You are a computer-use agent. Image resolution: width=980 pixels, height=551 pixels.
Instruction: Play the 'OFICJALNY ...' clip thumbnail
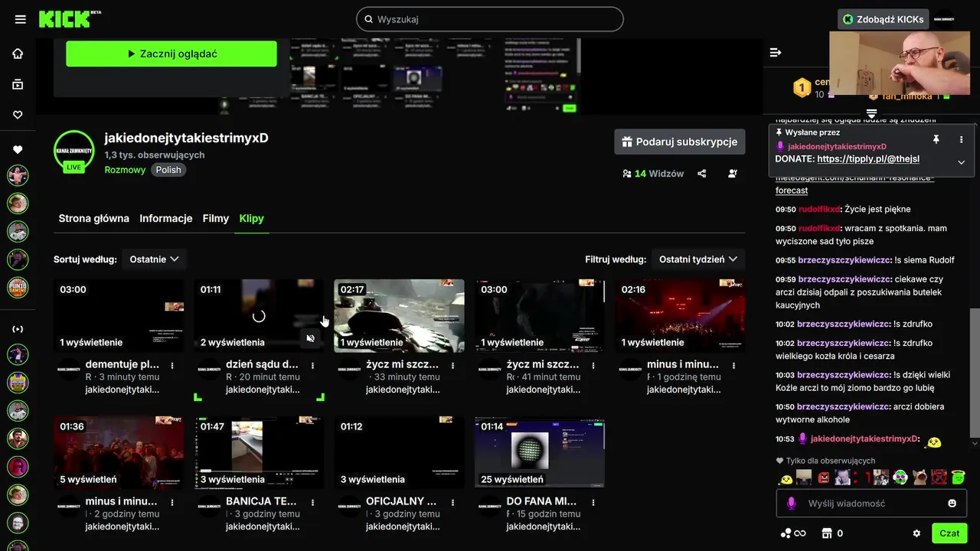[399, 452]
